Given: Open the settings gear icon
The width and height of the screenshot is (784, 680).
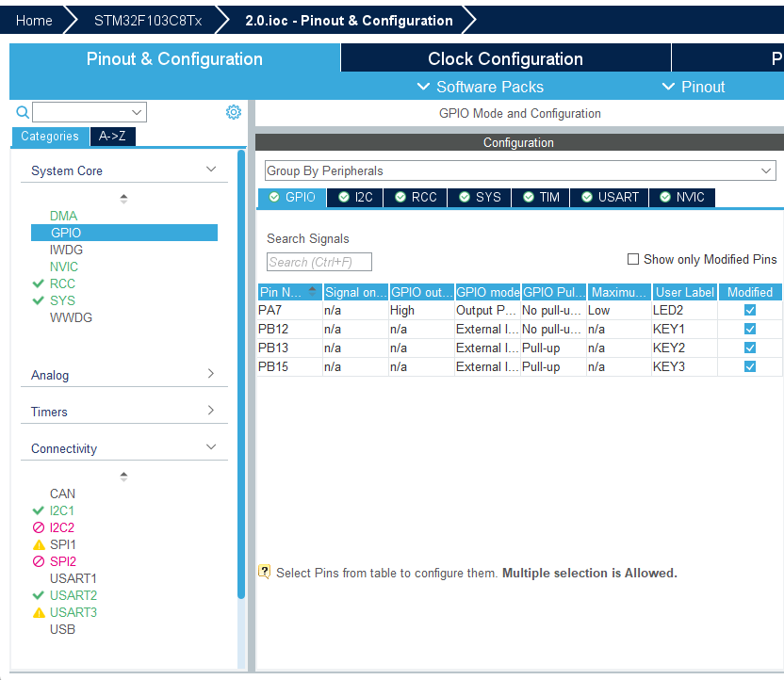Looking at the screenshot, I should click(x=234, y=112).
